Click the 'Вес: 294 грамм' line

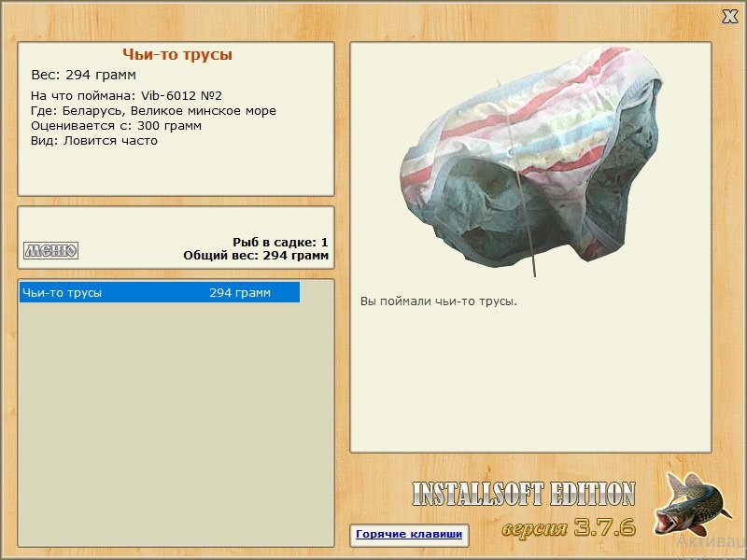pyautogui.click(x=84, y=76)
